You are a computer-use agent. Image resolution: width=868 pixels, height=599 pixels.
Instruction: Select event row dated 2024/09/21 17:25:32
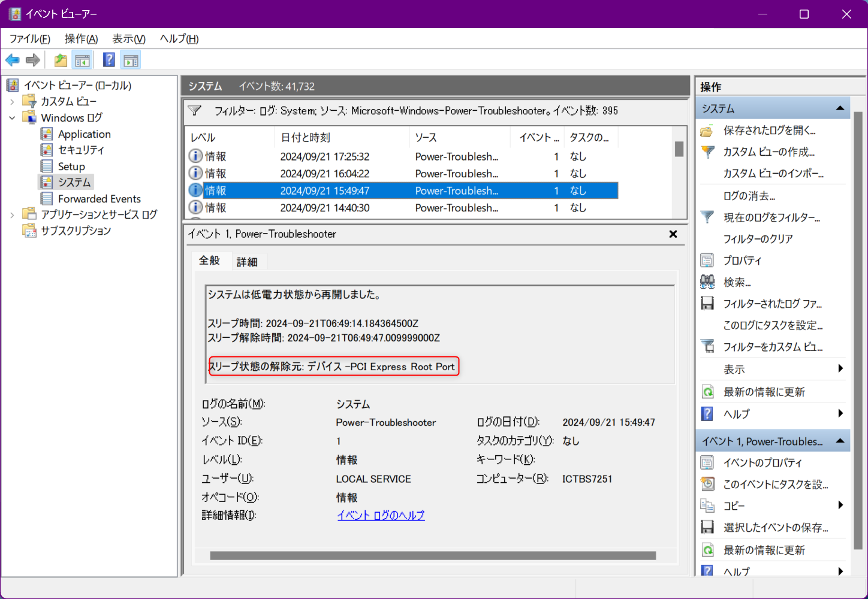[402, 156]
